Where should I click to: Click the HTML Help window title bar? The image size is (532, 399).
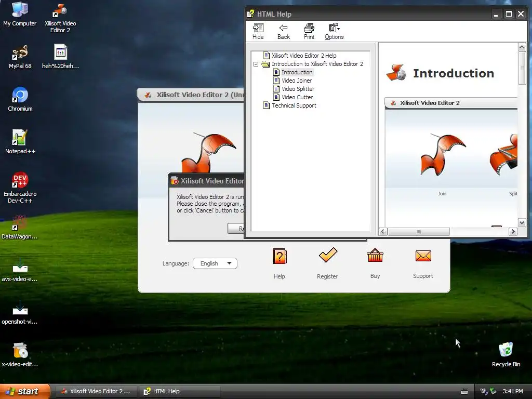[x=368, y=14]
